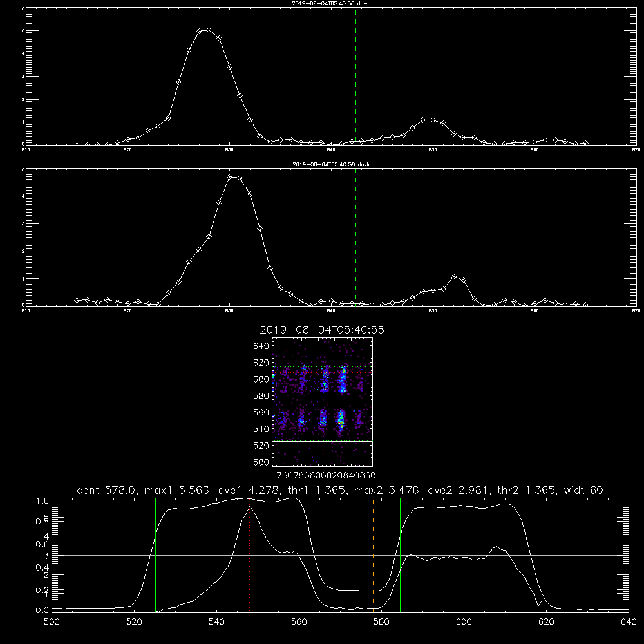Viewport: 644px width, 644px height.
Task: Click the green dashed line near 842 in dusk plot
Action: 355,236
